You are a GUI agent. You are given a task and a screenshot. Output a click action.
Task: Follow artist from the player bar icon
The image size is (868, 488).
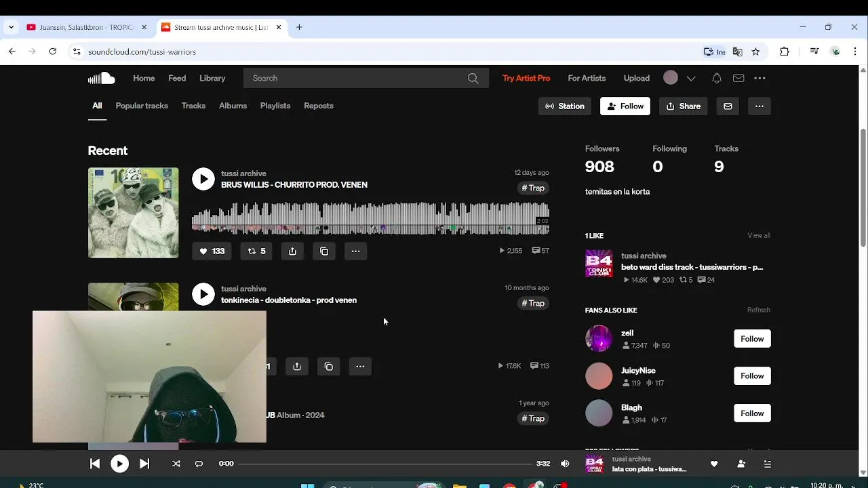[x=741, y=464]
